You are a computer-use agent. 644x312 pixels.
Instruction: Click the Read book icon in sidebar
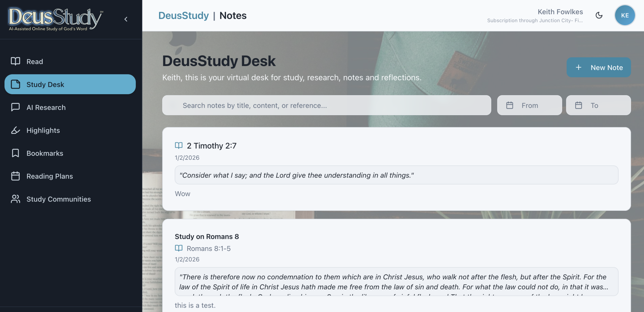click(x=15, y=61)
